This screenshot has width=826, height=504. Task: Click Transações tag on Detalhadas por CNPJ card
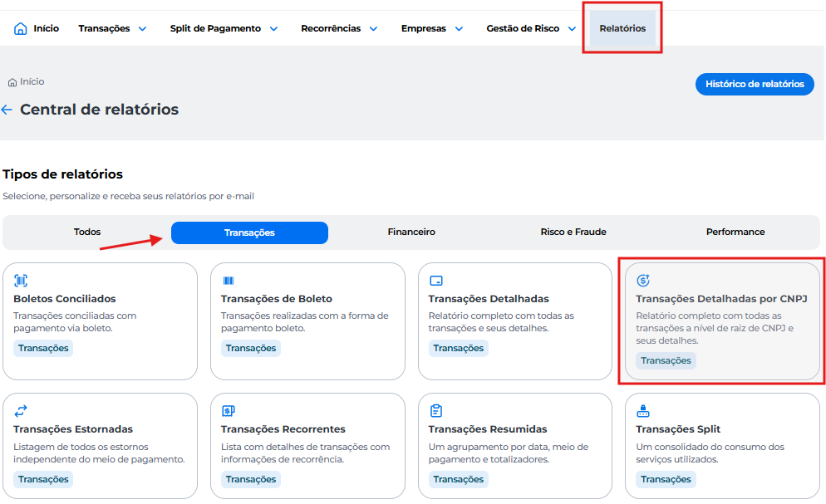point(666,361)
